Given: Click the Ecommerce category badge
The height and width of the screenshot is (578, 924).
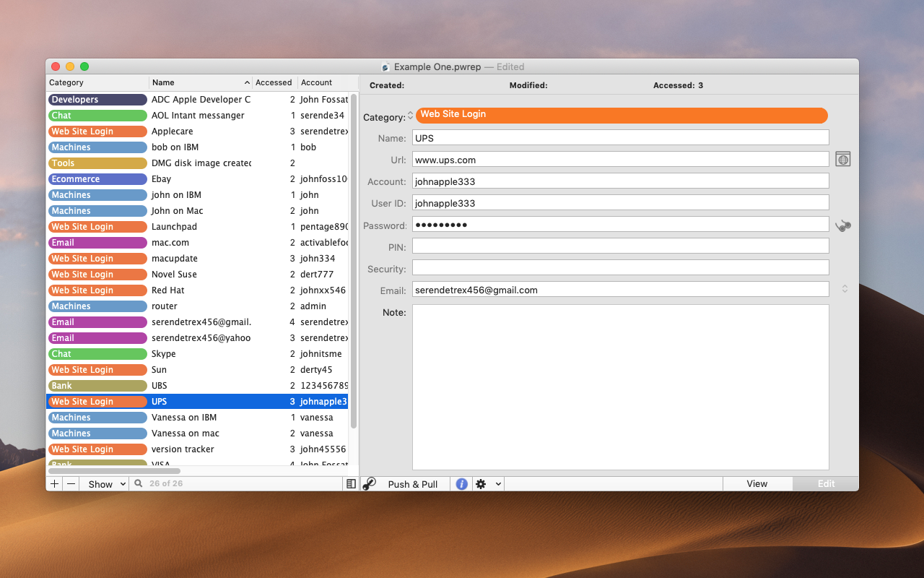Looking at the screenshot, I should (97, 179).
